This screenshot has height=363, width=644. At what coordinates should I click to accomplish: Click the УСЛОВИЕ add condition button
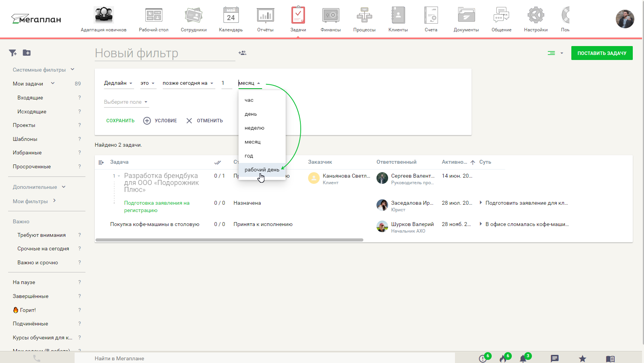[160, 121]
